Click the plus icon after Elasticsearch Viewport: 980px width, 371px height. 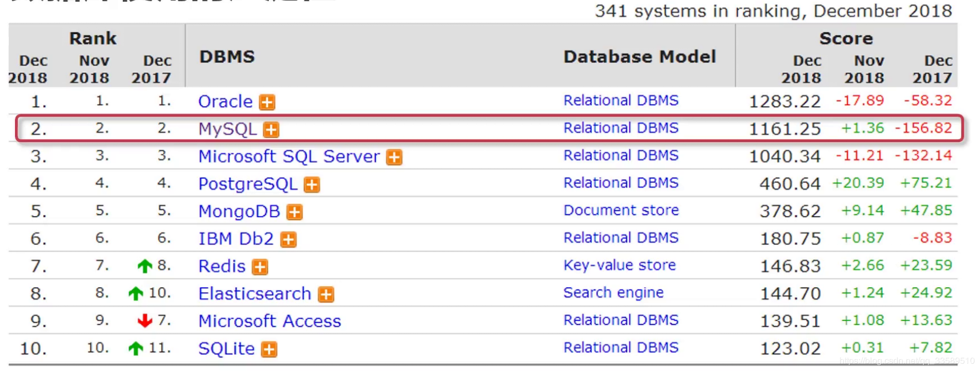point(326,294)
